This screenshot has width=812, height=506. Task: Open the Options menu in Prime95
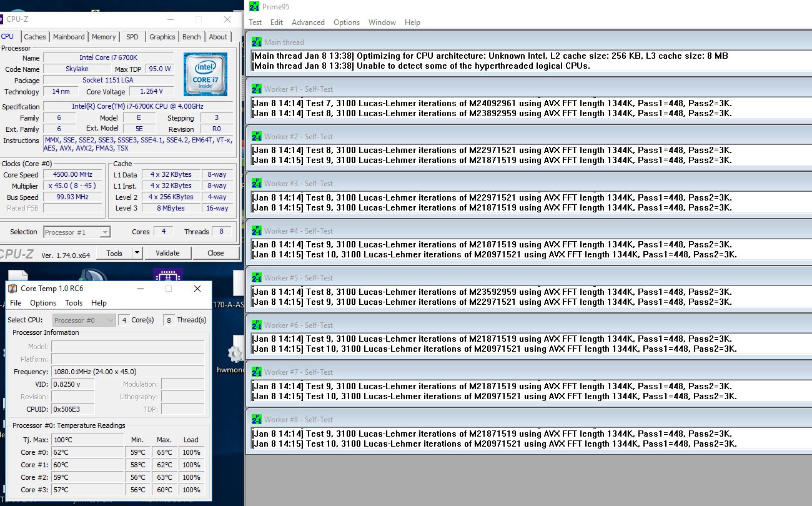[x=347, y=22]
